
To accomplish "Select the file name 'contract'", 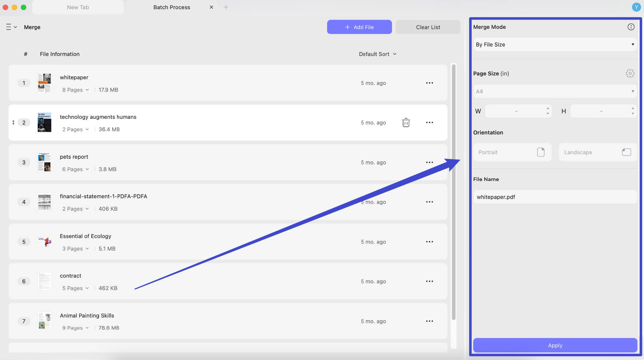I will [x=71, y=276].
